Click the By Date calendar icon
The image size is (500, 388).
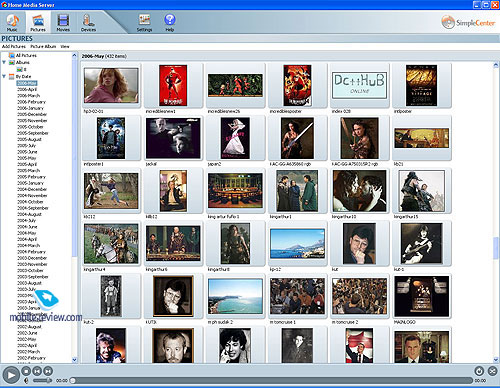(x=12, y=76)
